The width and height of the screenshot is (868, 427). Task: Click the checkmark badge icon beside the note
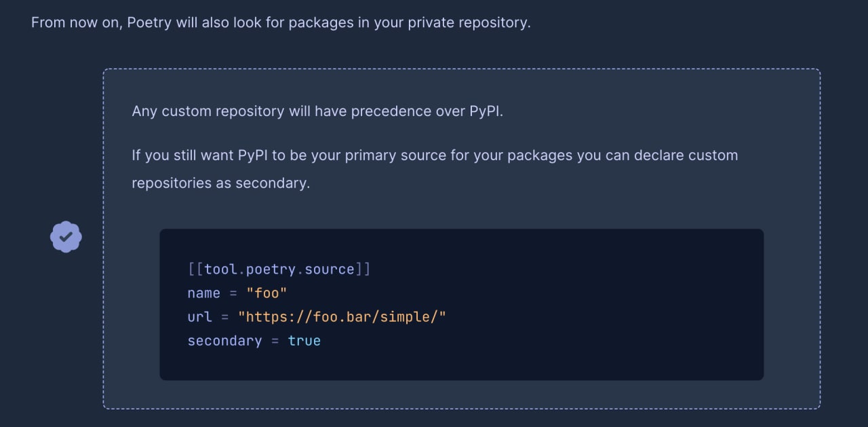[66, 237]
